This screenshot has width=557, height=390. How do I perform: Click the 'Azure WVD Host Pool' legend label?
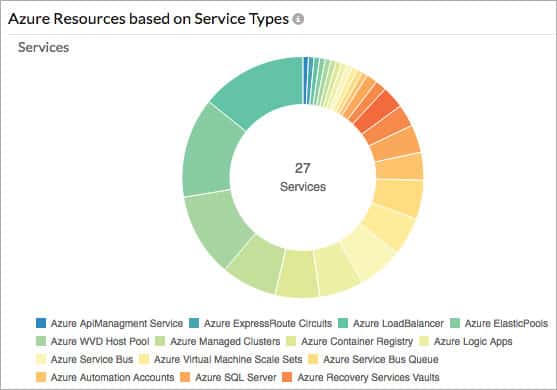pos(100,341)
